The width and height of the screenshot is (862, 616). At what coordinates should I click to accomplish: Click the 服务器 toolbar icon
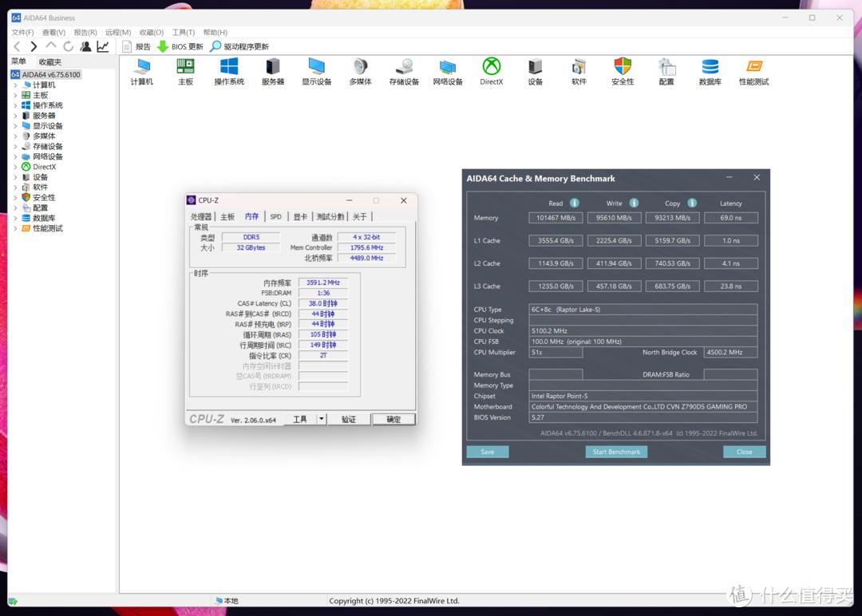[x=272, y=72]
